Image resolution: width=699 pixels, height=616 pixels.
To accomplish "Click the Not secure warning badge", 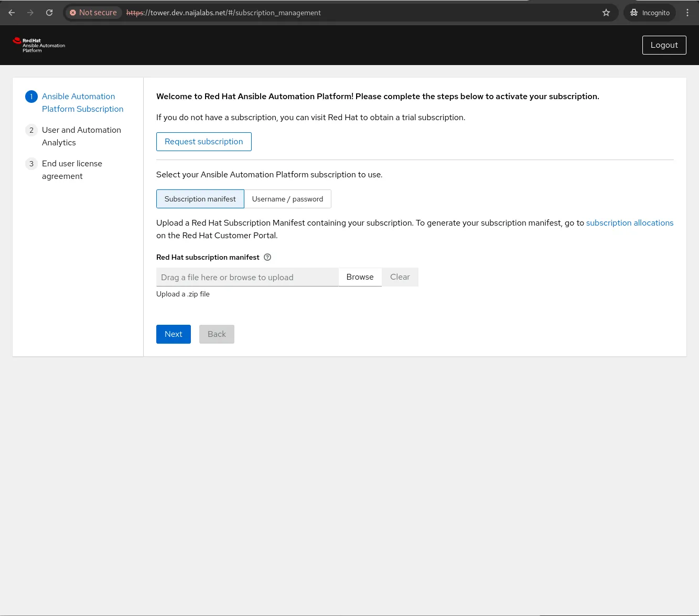I will coord(93,13).
